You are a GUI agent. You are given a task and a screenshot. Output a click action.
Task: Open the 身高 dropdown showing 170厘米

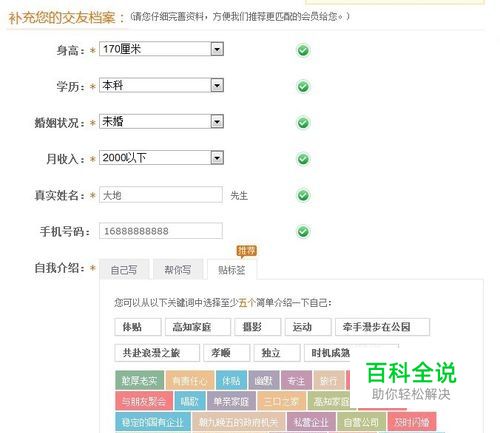[x=161, y=49]
